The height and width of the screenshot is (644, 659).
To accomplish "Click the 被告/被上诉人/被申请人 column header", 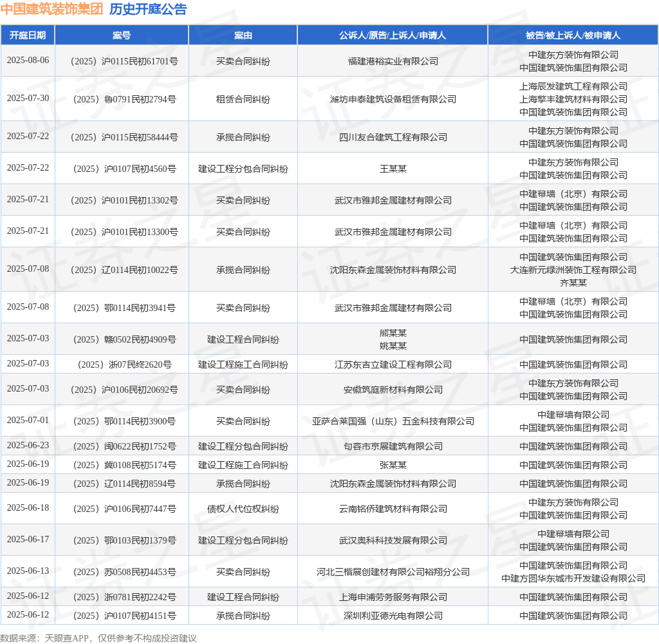I will coord(573,35).
